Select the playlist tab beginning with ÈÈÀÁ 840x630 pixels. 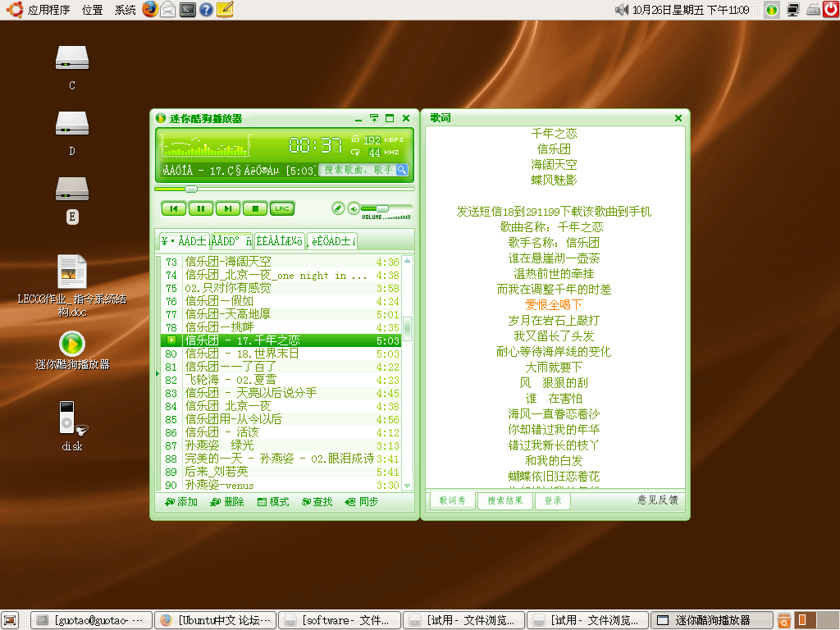[279, 241]
